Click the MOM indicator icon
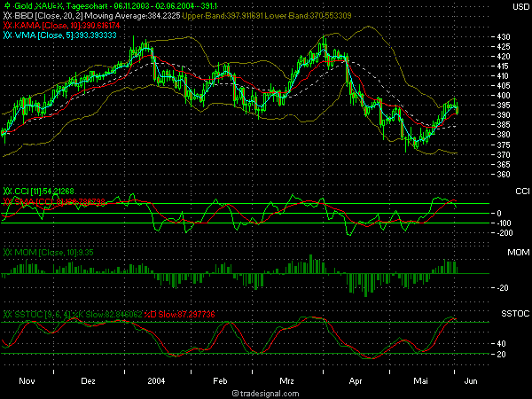This screenshot has width=532, height=399. pos(8,253)
